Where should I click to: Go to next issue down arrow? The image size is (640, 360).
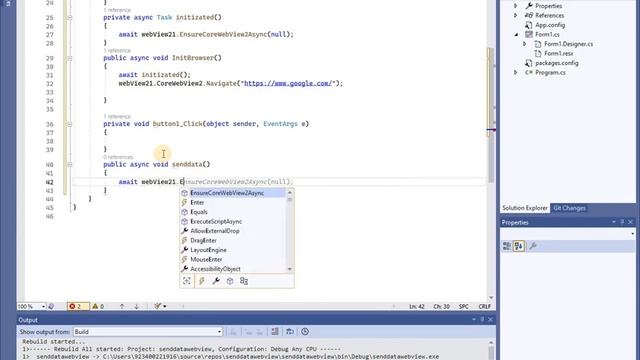point(137,306)
